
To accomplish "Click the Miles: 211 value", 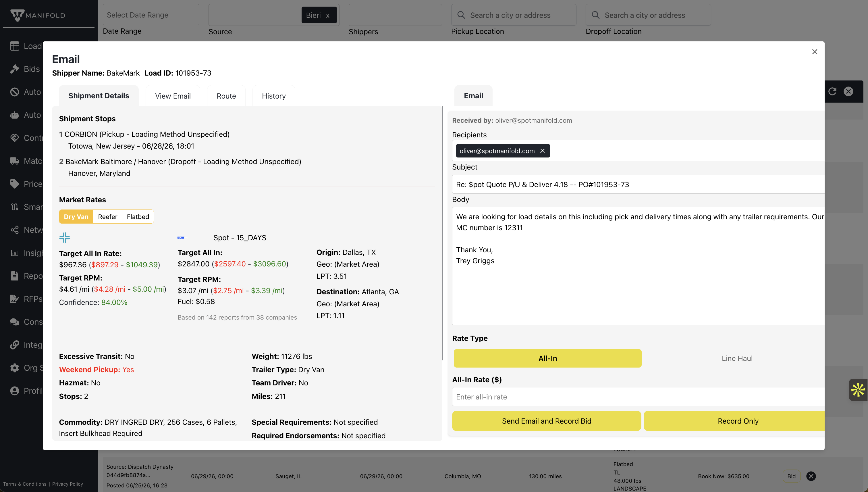I will (x=269, y=396).
